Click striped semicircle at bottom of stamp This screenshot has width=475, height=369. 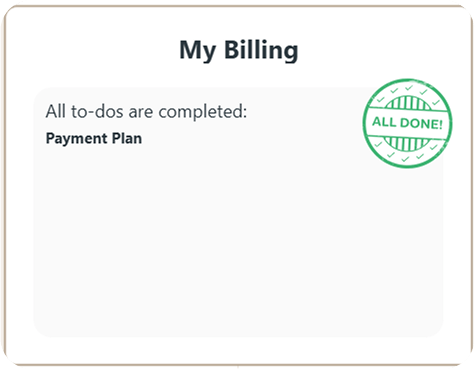click(407, 144)
